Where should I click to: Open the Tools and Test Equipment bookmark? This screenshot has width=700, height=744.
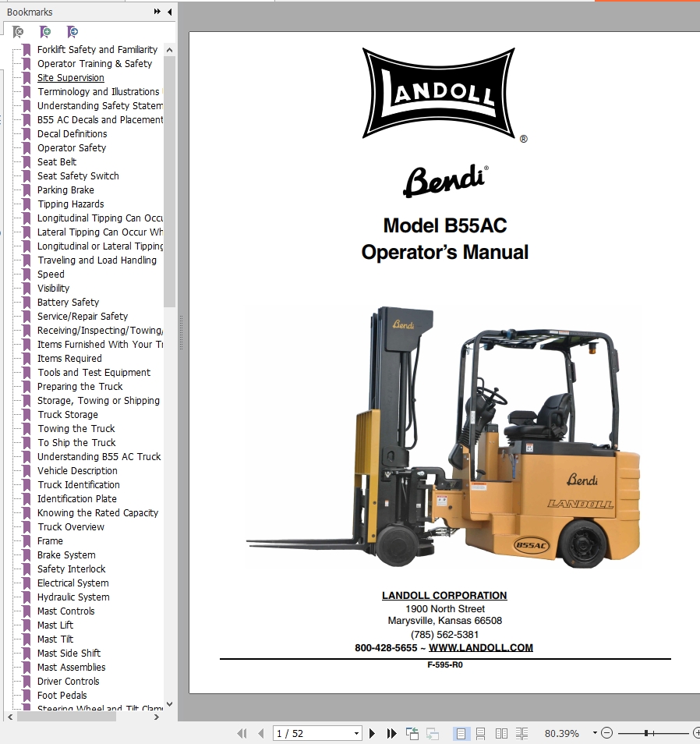[94, 373]
